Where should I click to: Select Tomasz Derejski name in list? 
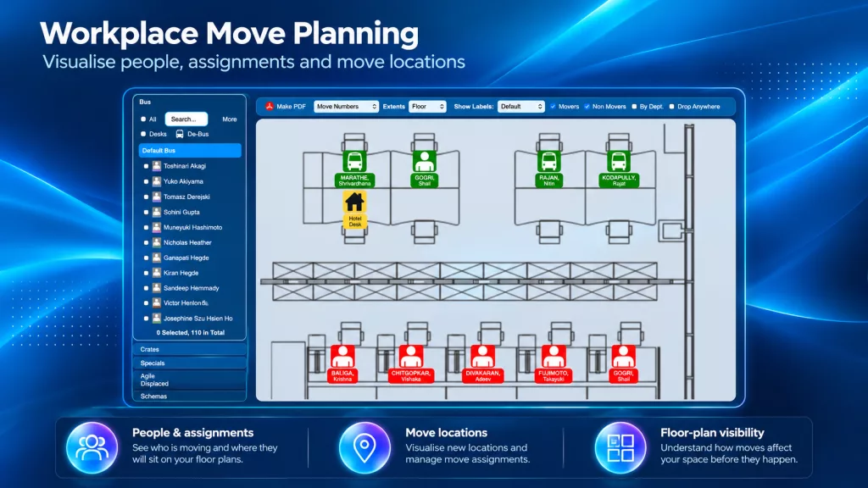coord(186,197)
